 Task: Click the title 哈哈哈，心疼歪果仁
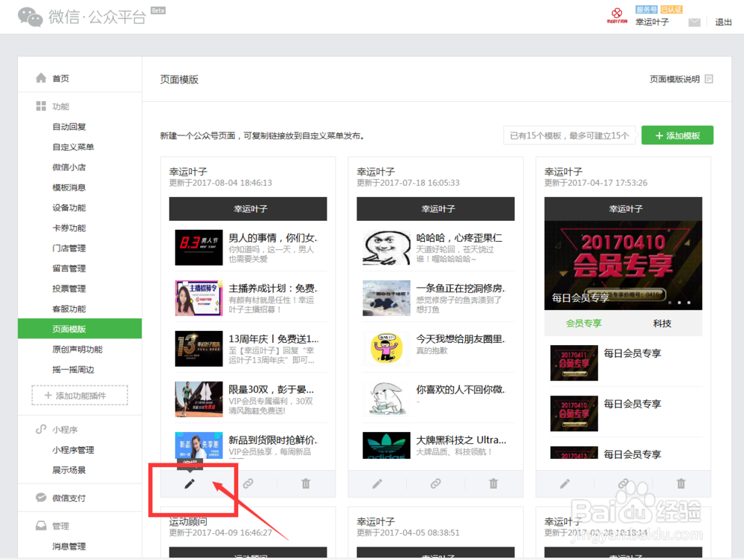[459, 237]
